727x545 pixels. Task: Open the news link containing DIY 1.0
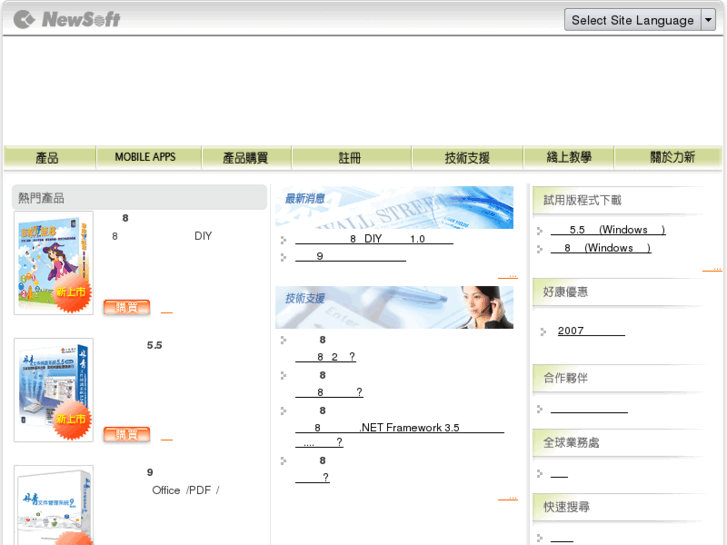(x=374, y=239)
